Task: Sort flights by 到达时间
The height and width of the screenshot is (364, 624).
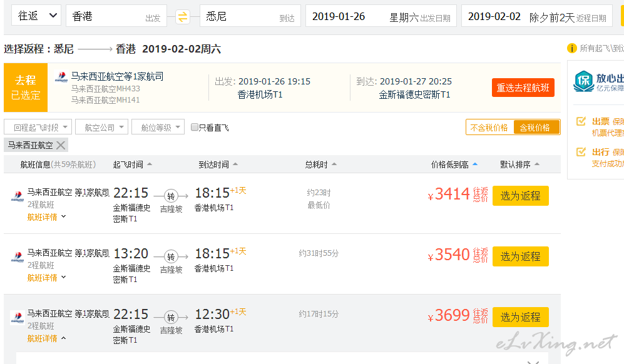Action: point(218,164)
